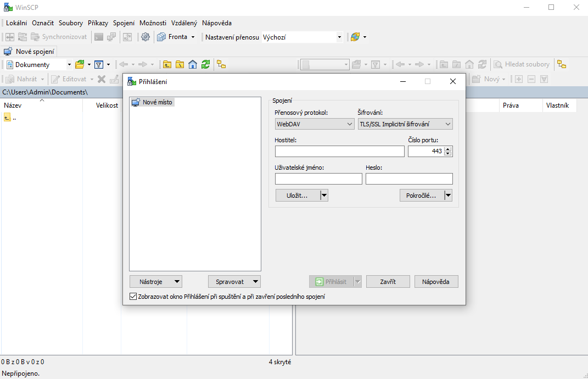
Task: Go to local parent directory icon
Action: coord(167,65)
